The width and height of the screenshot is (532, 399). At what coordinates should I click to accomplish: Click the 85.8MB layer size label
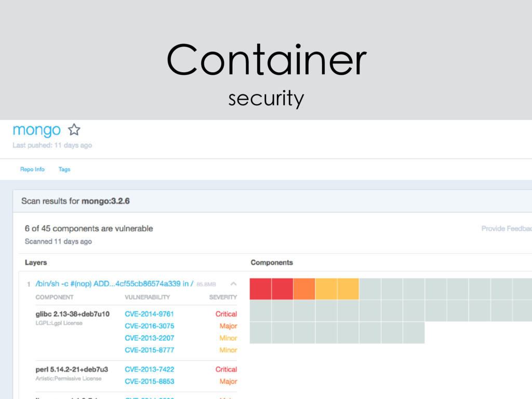pos(206,284)
